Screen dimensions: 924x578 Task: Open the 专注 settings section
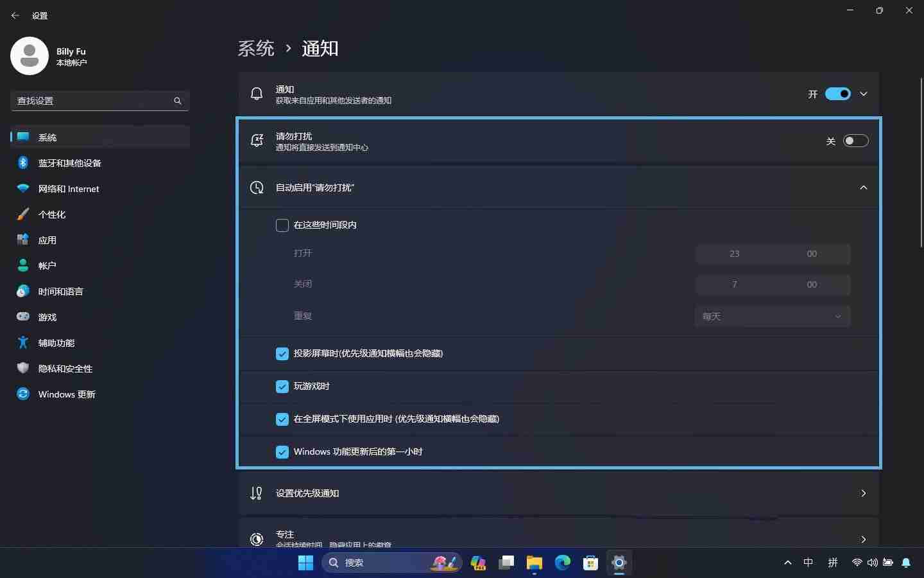558,539
